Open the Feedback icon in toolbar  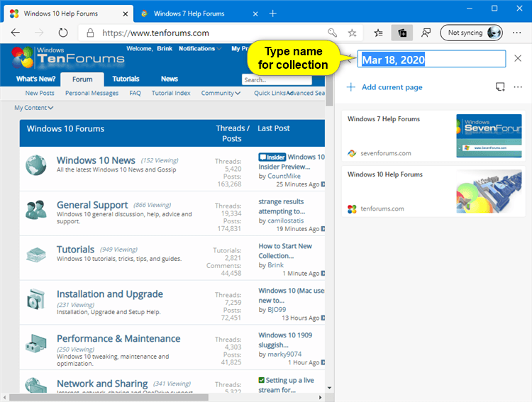tap(426, 33)
